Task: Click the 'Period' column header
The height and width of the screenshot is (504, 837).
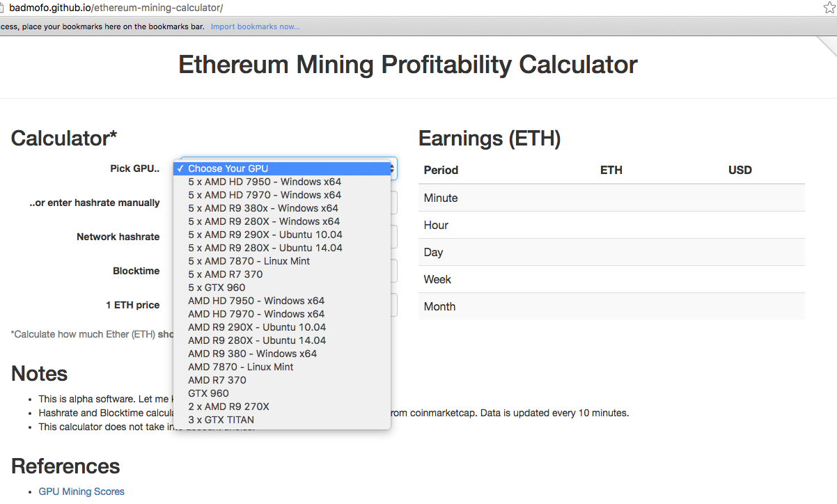Action: pyautogui.click(x=441, y=170)
